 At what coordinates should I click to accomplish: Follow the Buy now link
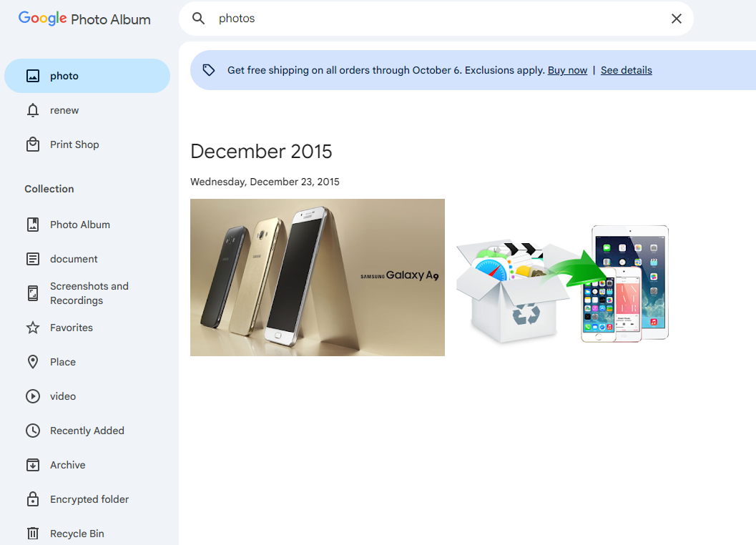tap(567, 70)
